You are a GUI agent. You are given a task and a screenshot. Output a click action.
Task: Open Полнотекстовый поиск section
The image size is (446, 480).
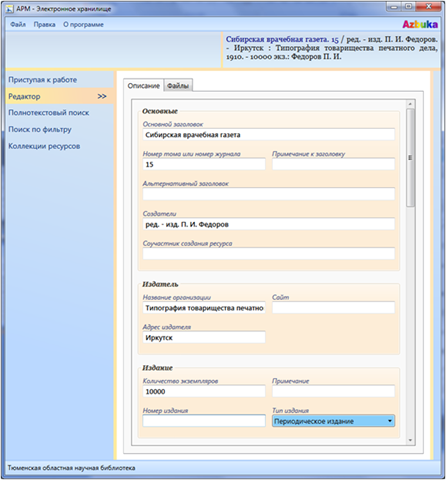[49, 113]
